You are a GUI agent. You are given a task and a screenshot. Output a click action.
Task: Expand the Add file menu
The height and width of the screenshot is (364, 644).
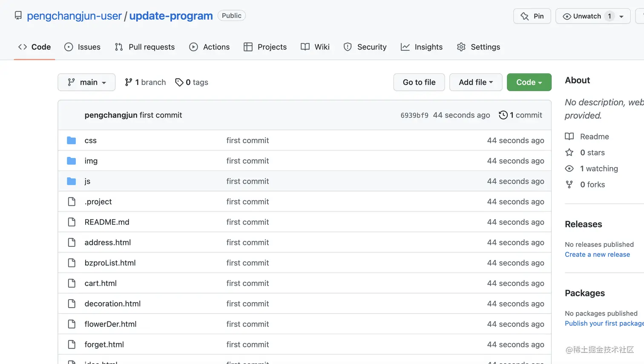(476, 82)
